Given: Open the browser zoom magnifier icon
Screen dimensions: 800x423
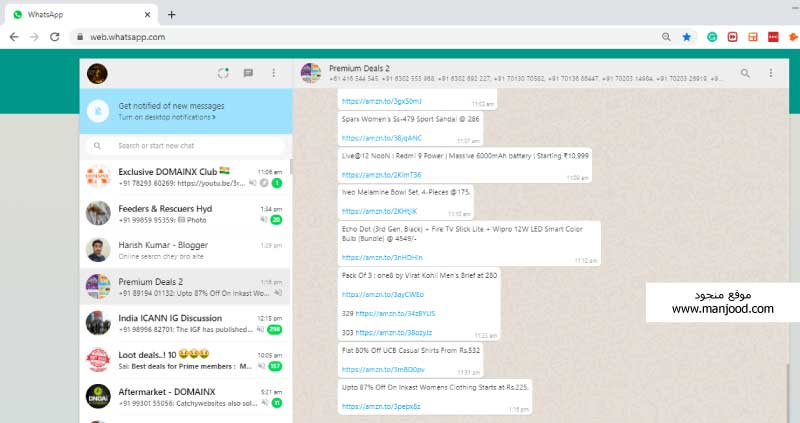Looking at the screenshot, I should (666, 37).
